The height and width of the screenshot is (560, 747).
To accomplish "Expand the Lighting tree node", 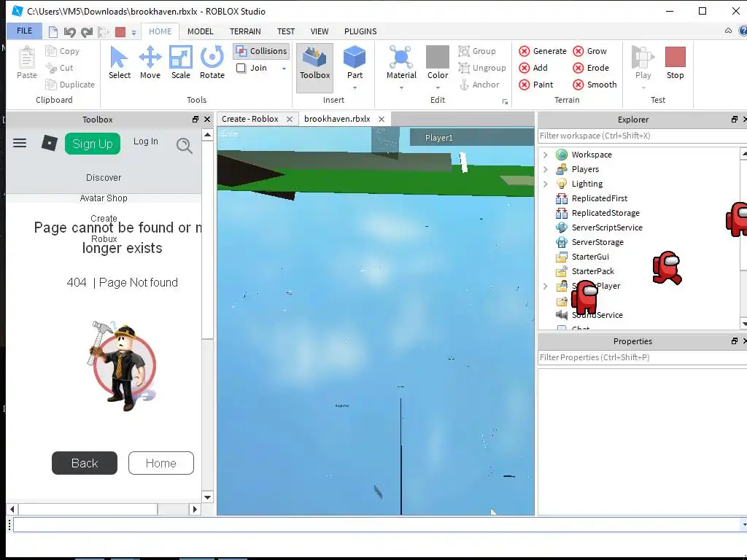I will coord(546,184).
